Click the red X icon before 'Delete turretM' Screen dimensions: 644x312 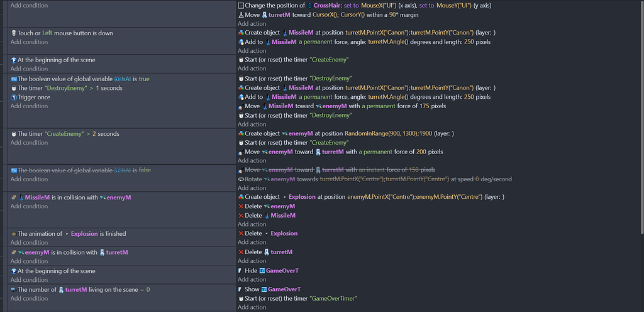coord(241,252)
